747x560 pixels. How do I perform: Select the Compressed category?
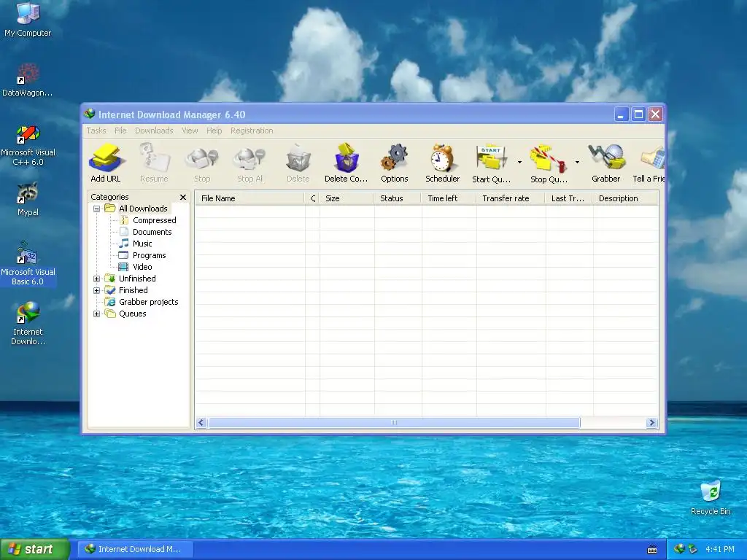(x=155, y=220)
